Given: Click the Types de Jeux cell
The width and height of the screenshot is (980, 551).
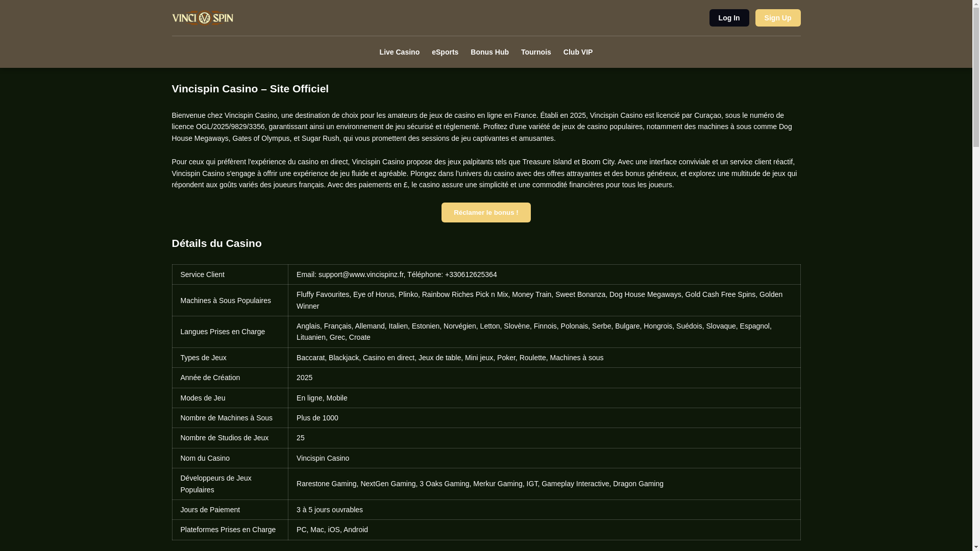Looking at the screenshot, I should tap(230, 358).
